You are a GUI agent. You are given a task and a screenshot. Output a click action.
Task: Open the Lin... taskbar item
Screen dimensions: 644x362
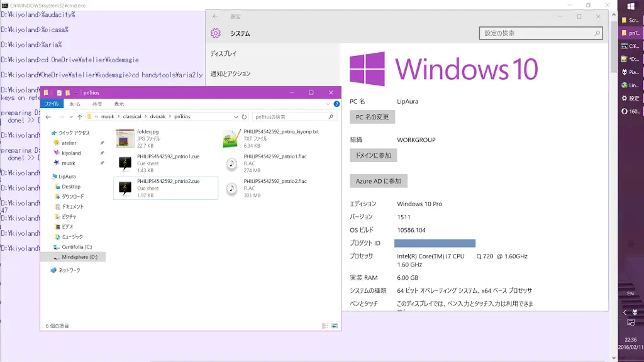click(x=631, y=85)
